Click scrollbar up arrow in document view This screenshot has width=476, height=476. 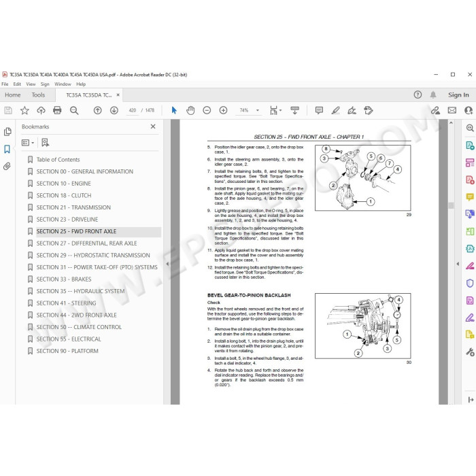tap(451, 123)
